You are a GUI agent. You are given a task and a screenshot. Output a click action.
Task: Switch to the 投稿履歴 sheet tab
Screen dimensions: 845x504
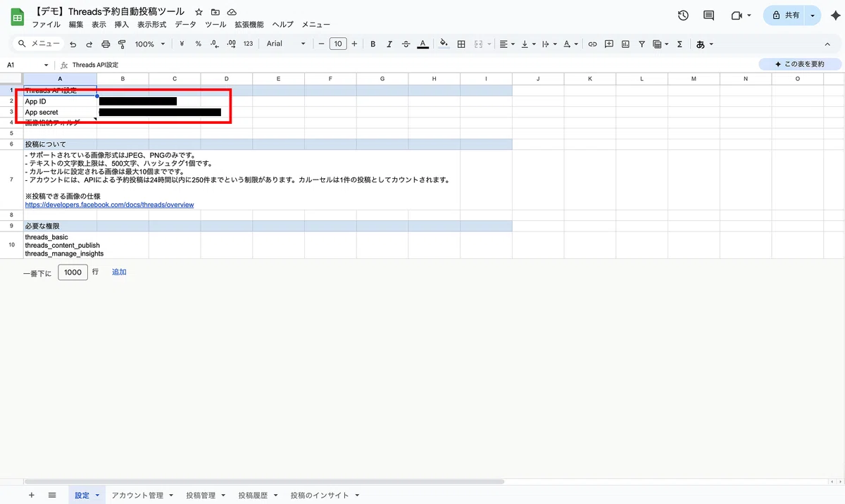258,495
